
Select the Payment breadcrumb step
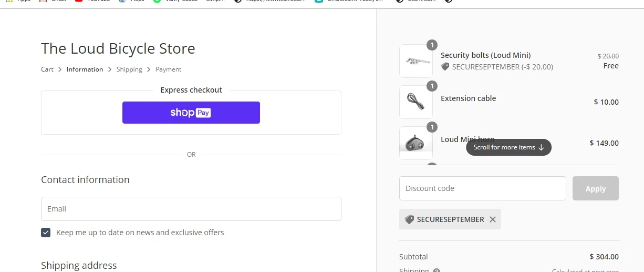[x=168, y=69]
